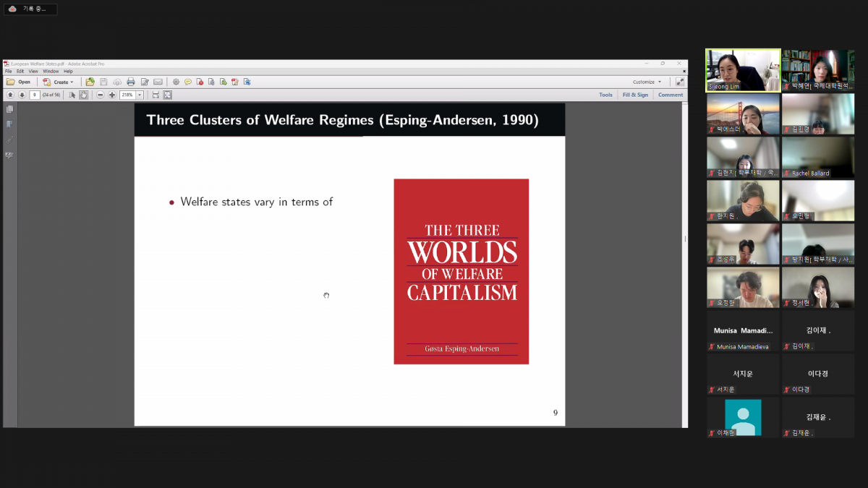Add sticky note comment icon

click(x=188, y=82)
